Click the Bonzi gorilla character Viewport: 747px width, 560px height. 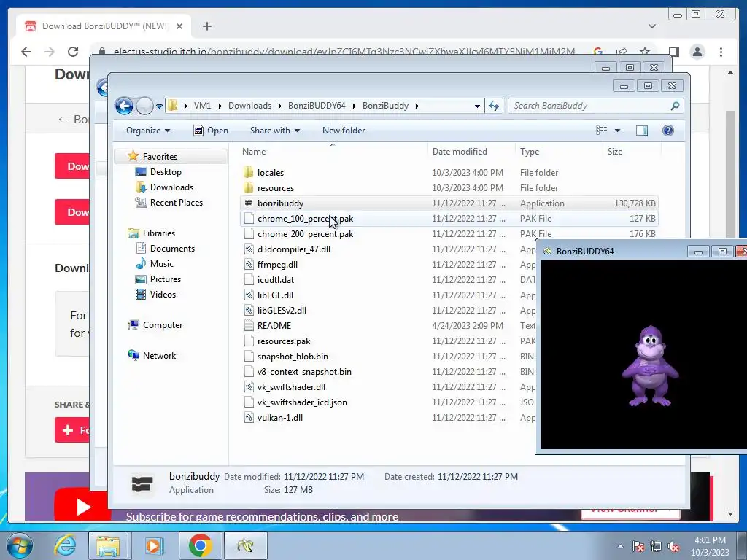click(x=650, y=366)
